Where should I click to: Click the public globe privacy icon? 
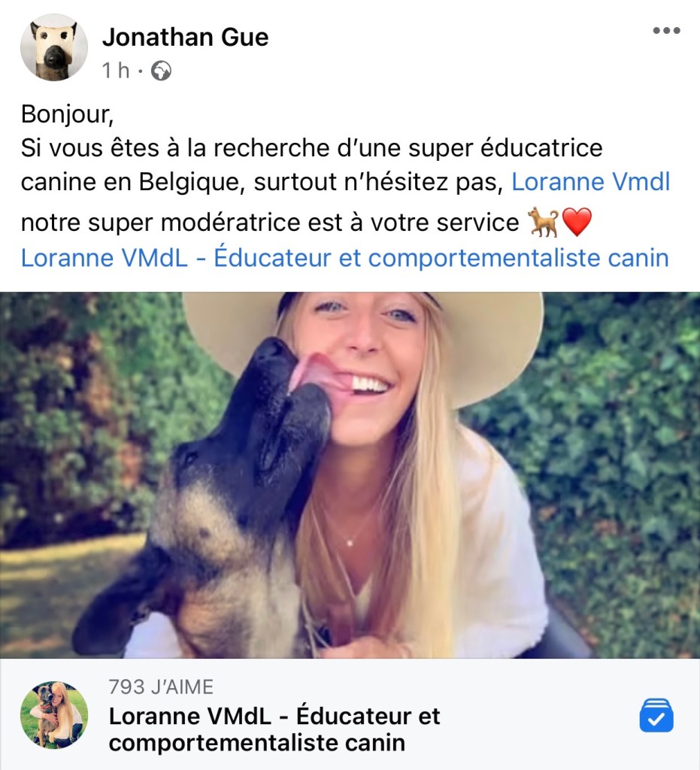point(161,71)
